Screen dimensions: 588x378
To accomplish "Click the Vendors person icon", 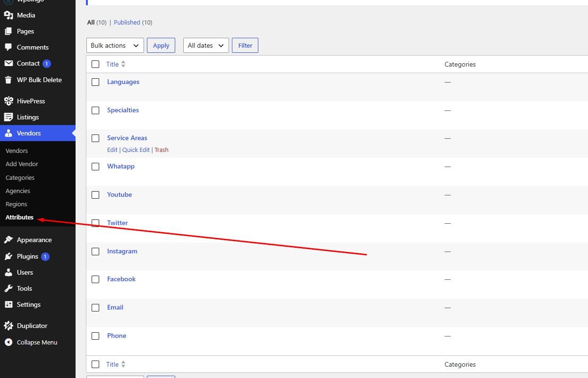I will point(9,133).
